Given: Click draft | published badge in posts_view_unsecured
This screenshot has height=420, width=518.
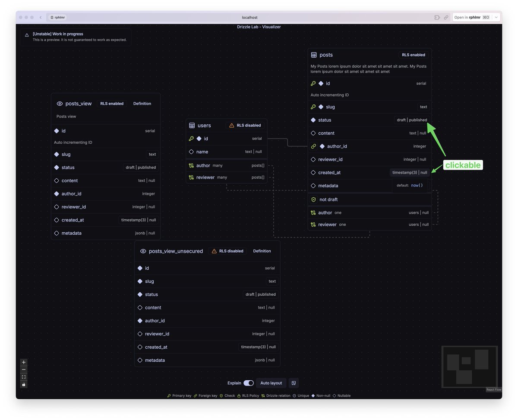Looking at the screenshot, I should coord(260,294).
